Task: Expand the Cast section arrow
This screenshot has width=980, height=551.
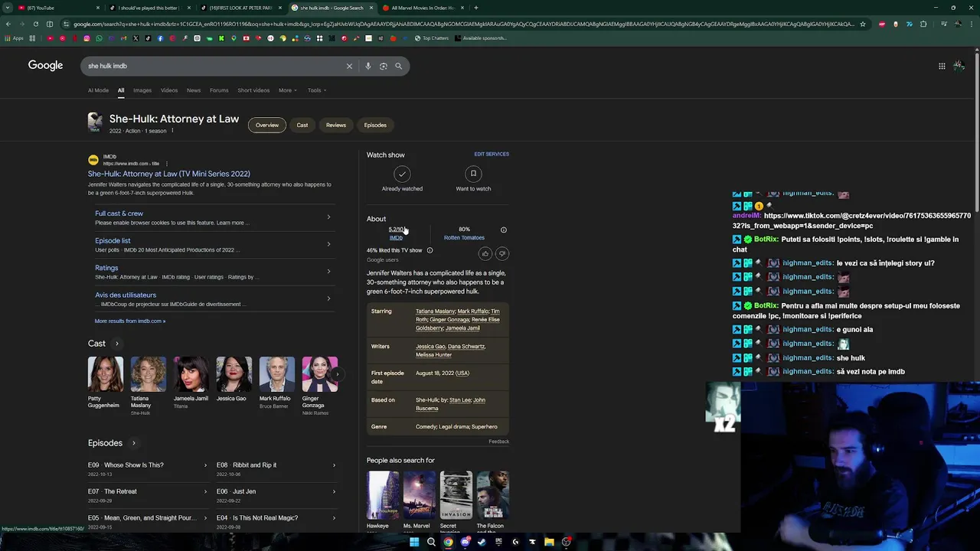Action: coord(117,344)
